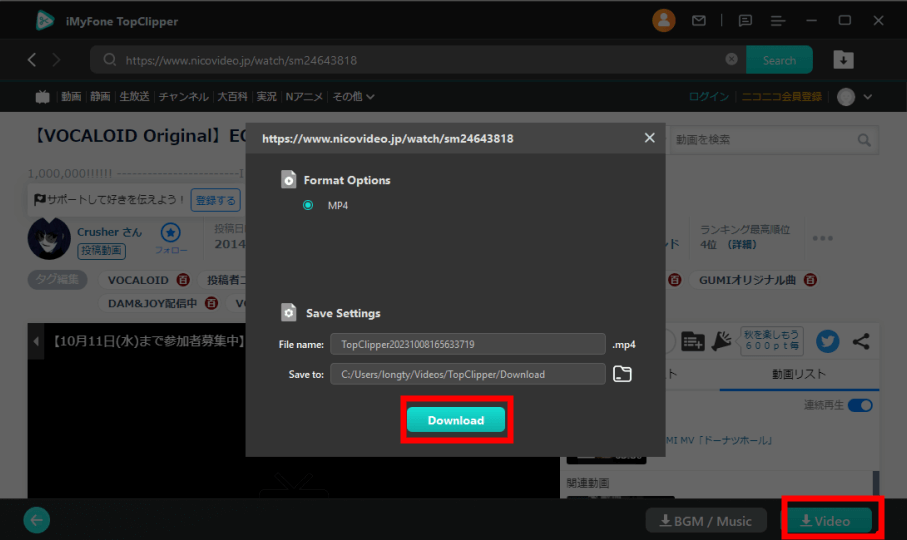Click the add to playlist icon
The width and height of the screenshot is (907, 540).
[692, 341]
